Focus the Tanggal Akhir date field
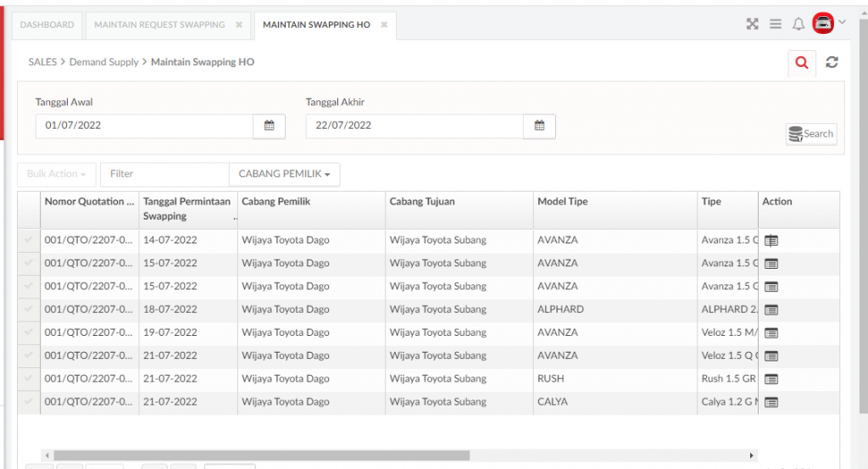 [x=415, y=126]
